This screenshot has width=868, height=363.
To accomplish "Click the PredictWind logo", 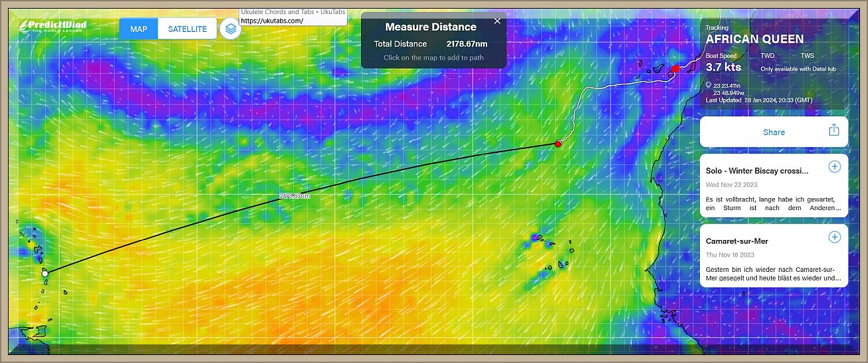I will tap(53, 26).
